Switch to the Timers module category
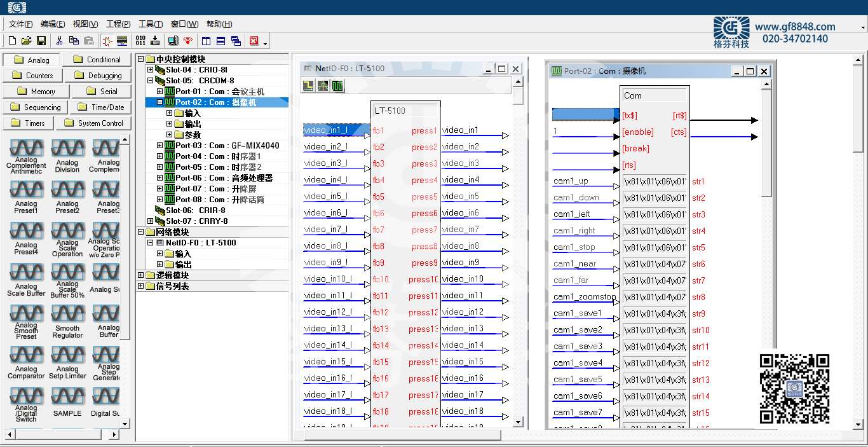 point(28,123)
